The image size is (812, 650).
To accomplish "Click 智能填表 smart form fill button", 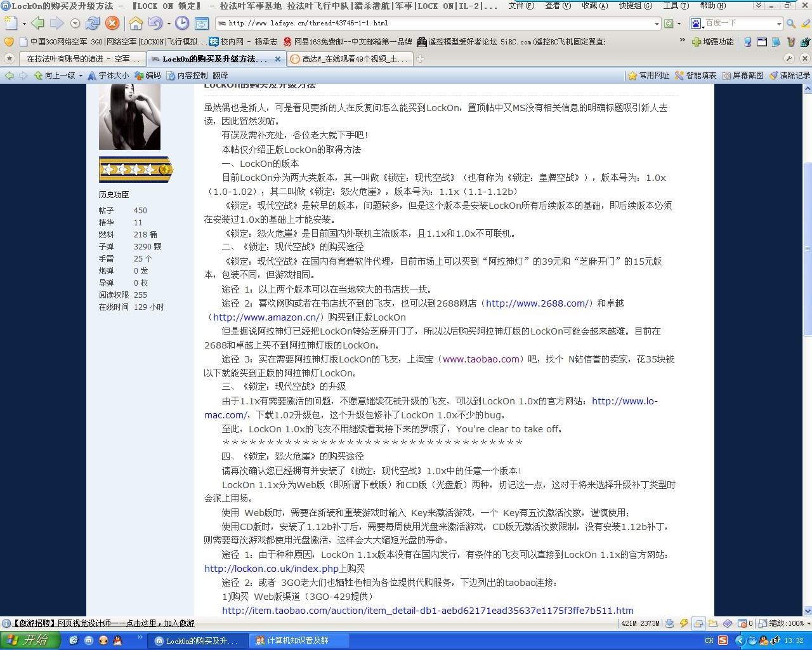I will pos(696,75).
